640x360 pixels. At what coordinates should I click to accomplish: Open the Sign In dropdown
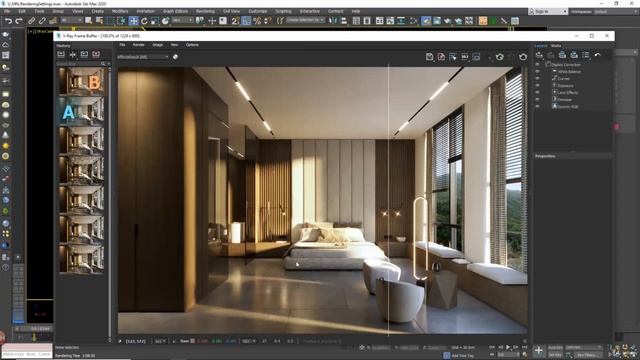point(548,11)
